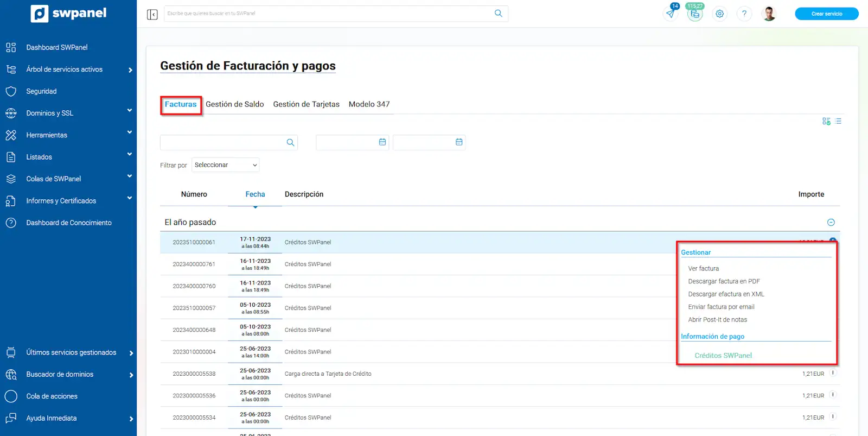868x436 pixels.
Task: Open Seguridad in the sidebar
Action: [41, 91]
